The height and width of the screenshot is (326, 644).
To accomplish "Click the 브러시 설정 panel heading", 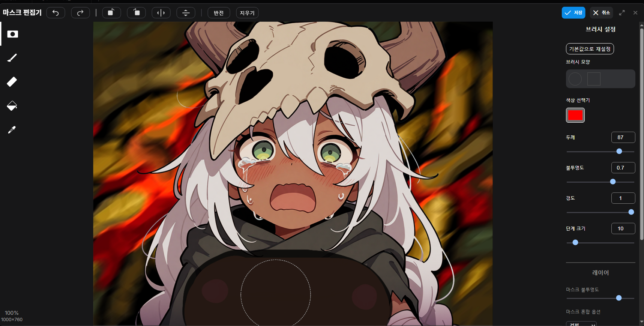I will [x=600, y=29].
